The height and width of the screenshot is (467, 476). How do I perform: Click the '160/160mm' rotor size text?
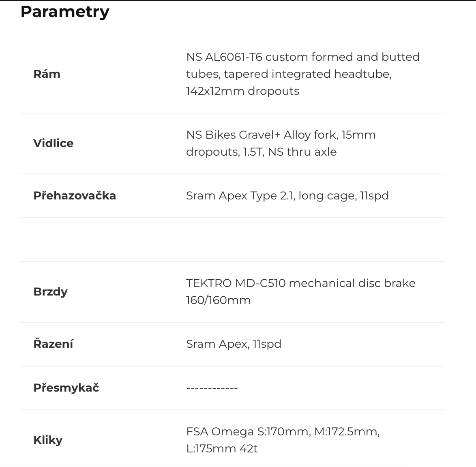(218, 300)
